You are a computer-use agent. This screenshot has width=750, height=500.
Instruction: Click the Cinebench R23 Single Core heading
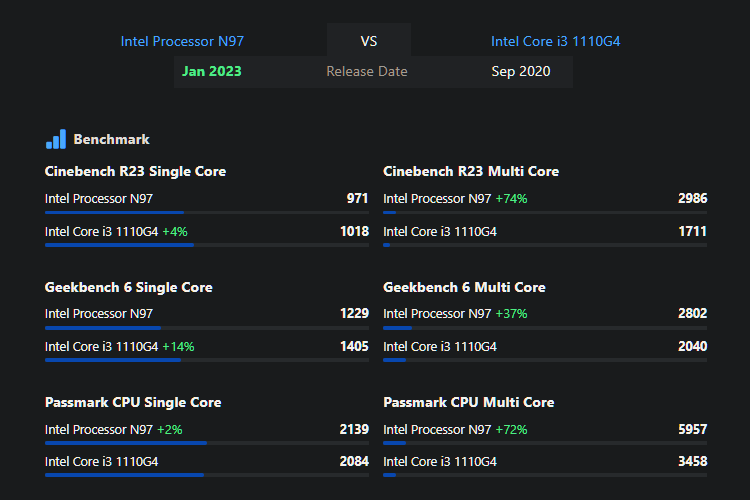point(135,171)
